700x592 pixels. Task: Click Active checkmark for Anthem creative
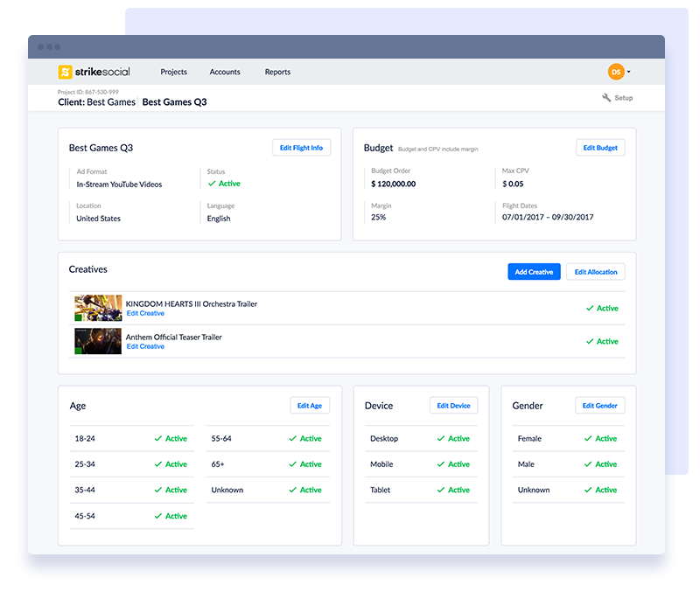(x=590, y=341)
